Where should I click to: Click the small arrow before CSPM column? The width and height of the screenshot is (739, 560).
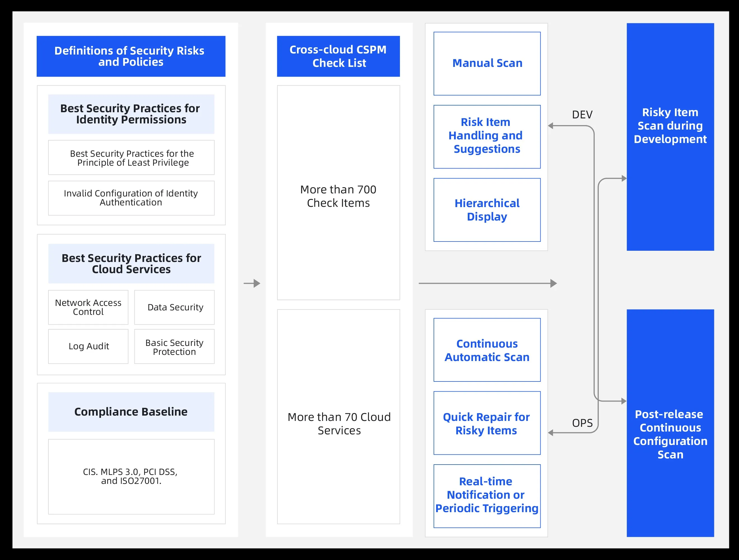[252, 283]
